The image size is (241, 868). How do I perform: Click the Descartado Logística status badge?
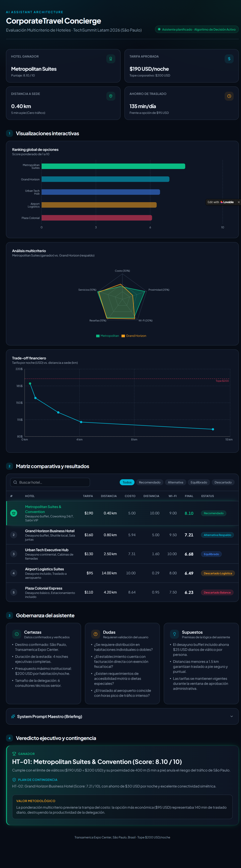[218, 573]
